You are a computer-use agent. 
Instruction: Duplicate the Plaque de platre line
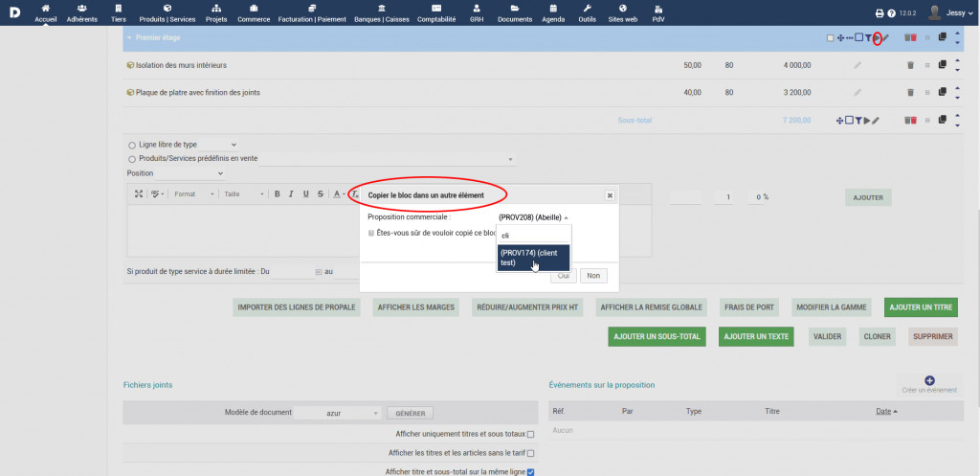(943, 92)
